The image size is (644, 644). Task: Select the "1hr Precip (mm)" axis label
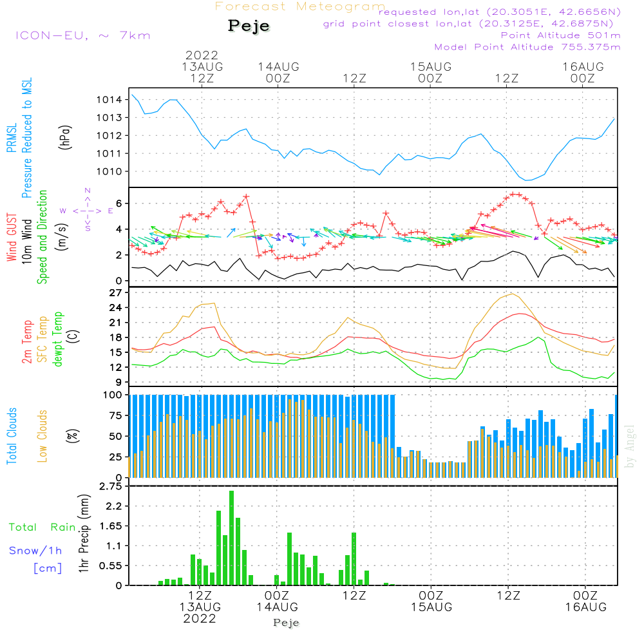coord(84,533)
